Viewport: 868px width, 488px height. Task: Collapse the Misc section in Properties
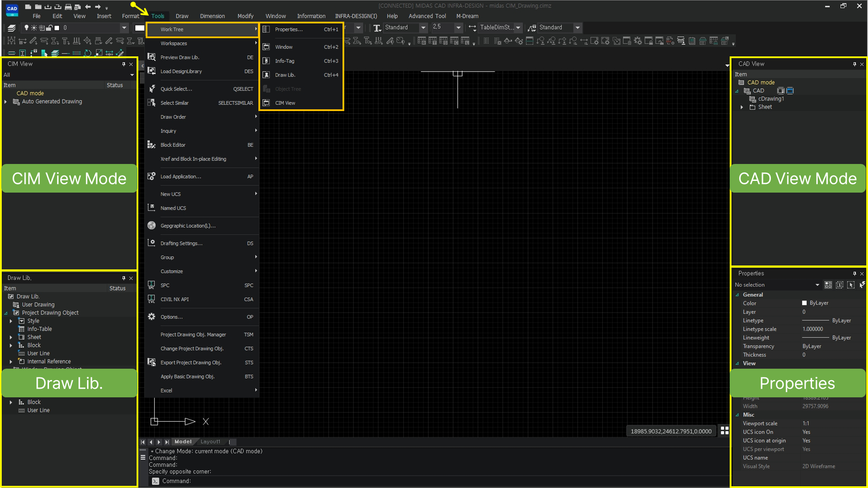737,415
